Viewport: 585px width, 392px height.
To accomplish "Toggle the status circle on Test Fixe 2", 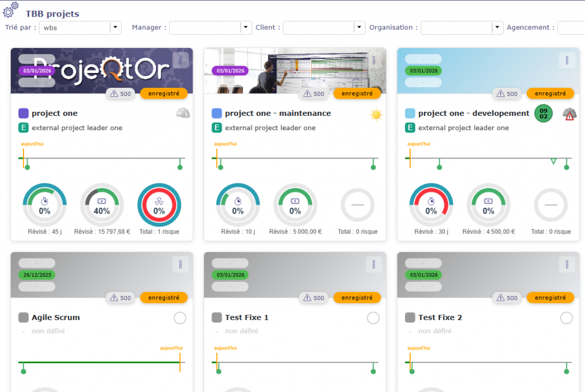I will [x=566, y=318].
